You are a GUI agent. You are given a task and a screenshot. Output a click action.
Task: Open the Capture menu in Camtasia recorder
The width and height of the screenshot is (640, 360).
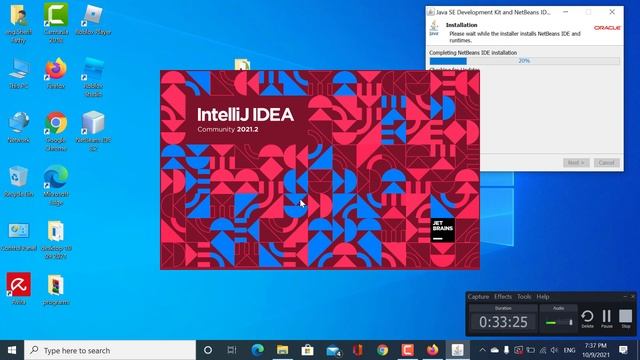point(478,297)
